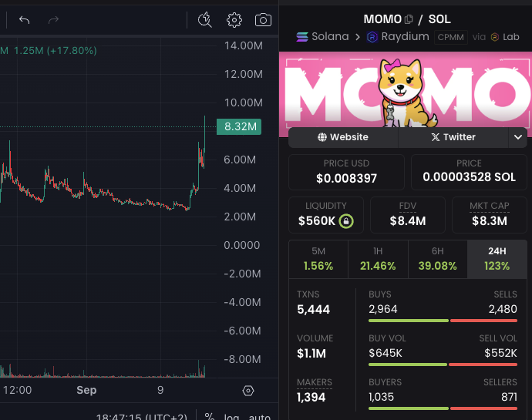Click the Raydium DEX logo

(x=372, y=37)
